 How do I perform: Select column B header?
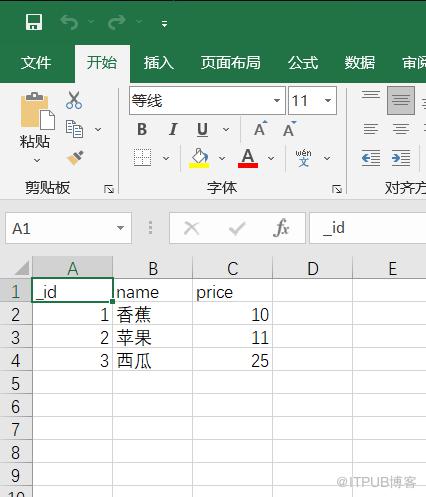point(153,268)
